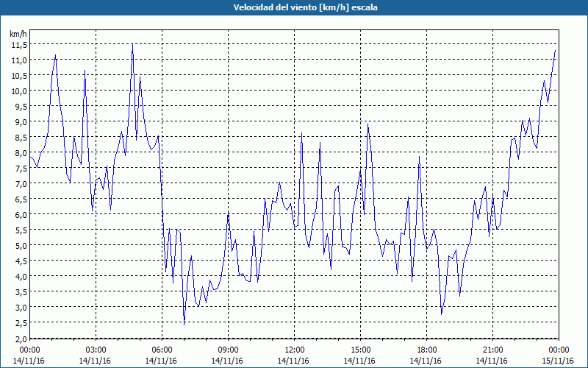Select the '11,5' y-axis value
The height and width of the screenshot is (368, 588).
point(19,45)
